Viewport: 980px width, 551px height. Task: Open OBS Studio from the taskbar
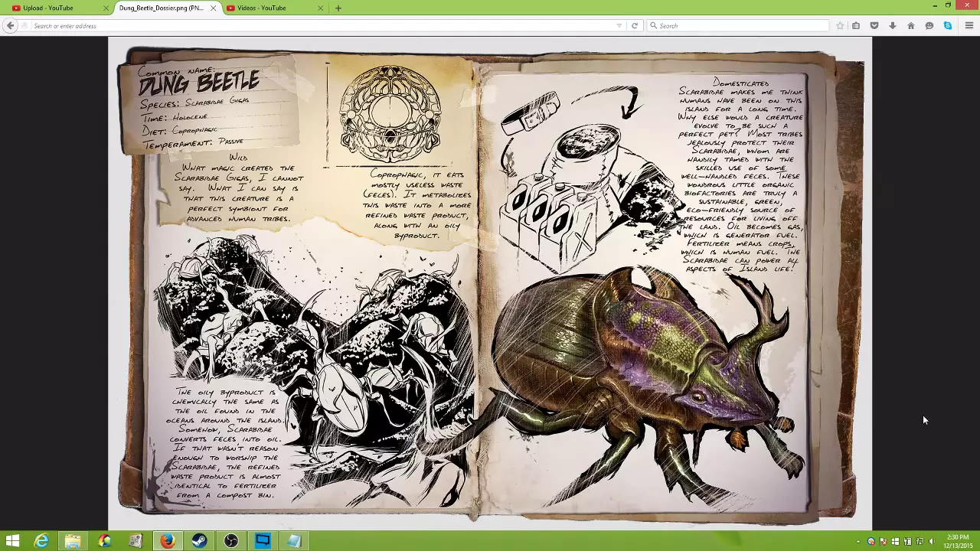pos(230,541)
